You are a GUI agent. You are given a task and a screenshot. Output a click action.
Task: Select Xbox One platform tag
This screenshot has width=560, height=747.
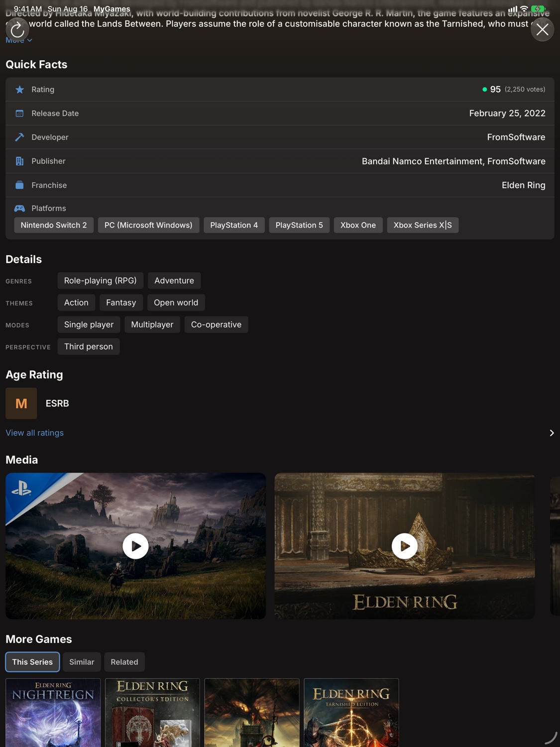point(358,225)
